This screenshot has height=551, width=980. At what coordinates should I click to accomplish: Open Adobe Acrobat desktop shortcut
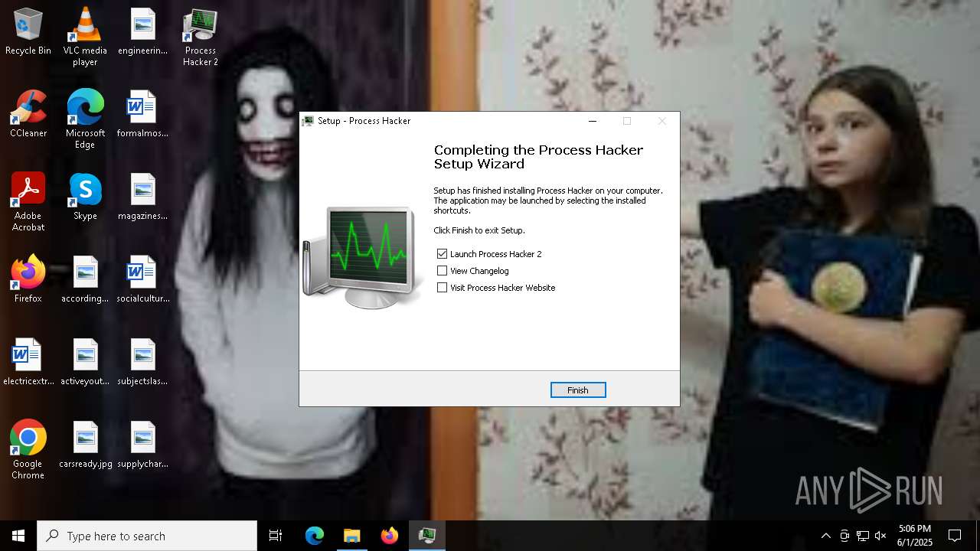coord(28,202)
